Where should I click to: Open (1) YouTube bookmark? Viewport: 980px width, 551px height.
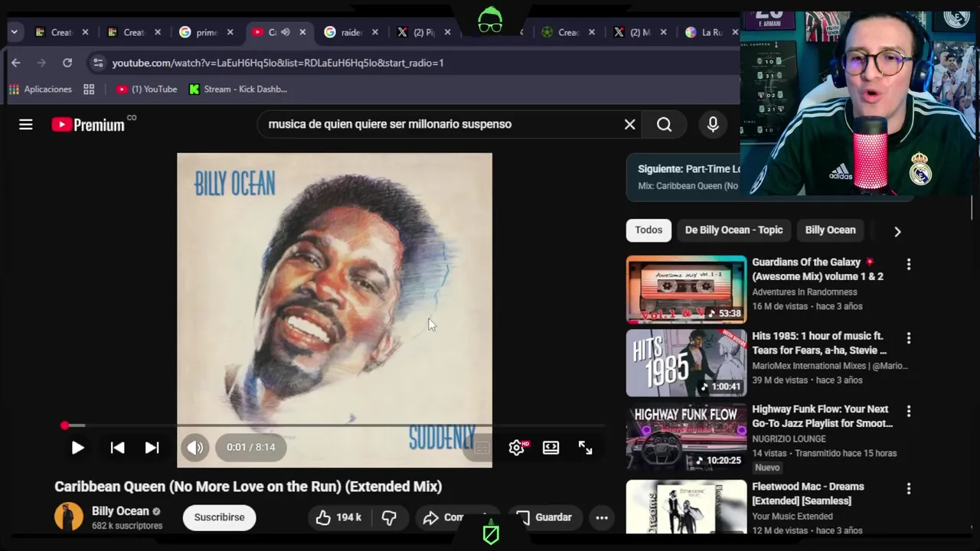click(146, 90)
